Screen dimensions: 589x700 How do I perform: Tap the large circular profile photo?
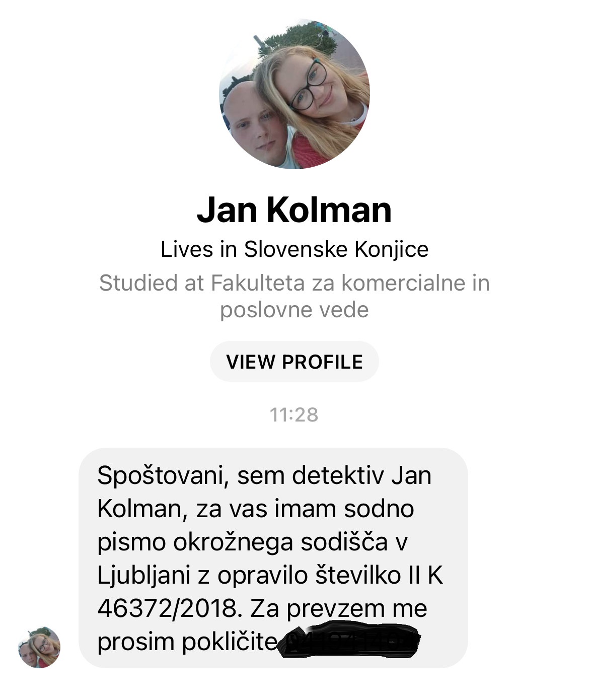point(294,94)
